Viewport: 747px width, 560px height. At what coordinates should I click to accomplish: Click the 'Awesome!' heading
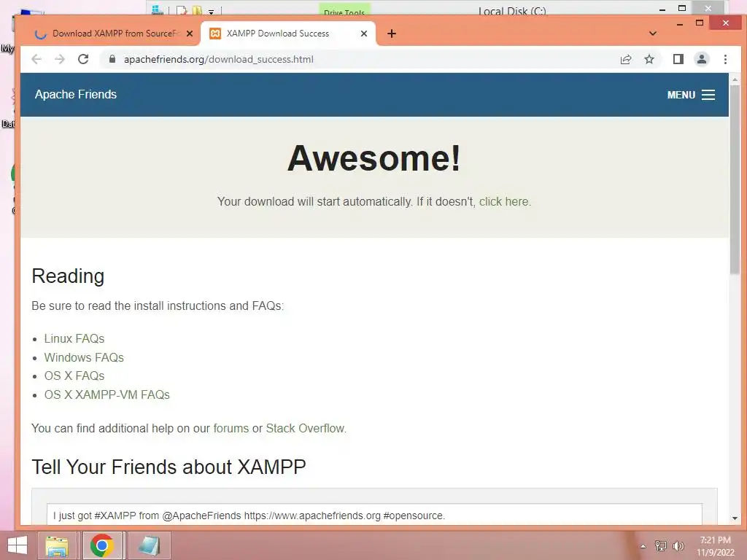(374, 158)
